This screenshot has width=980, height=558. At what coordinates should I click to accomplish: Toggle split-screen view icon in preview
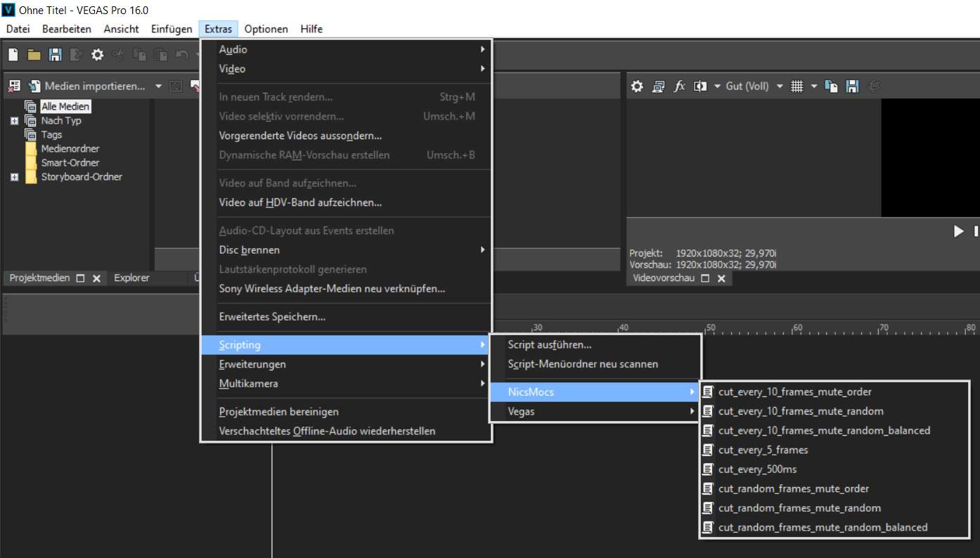click(700, 86)
